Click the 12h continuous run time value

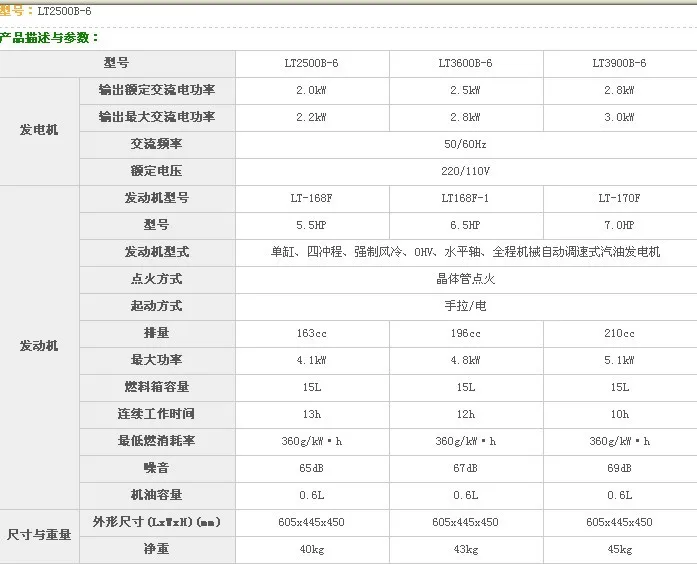465,414
